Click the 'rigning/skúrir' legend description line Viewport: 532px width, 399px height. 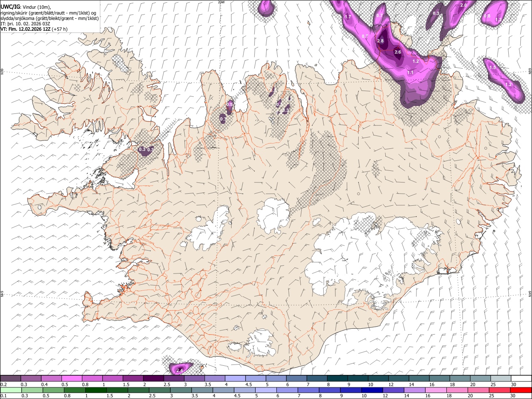click(x=48, y=12)
